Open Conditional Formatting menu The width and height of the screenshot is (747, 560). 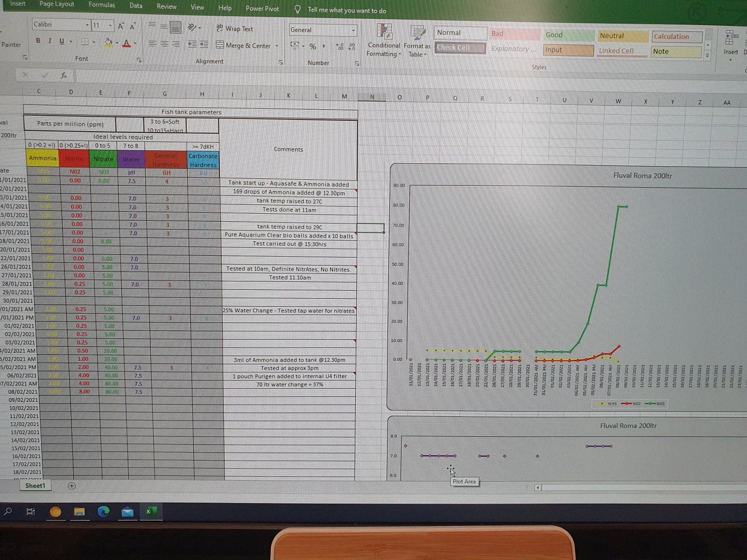(x=384, y=41)
